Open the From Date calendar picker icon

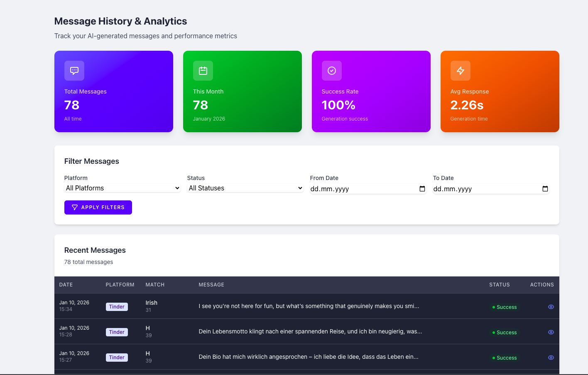click(422, 188)
